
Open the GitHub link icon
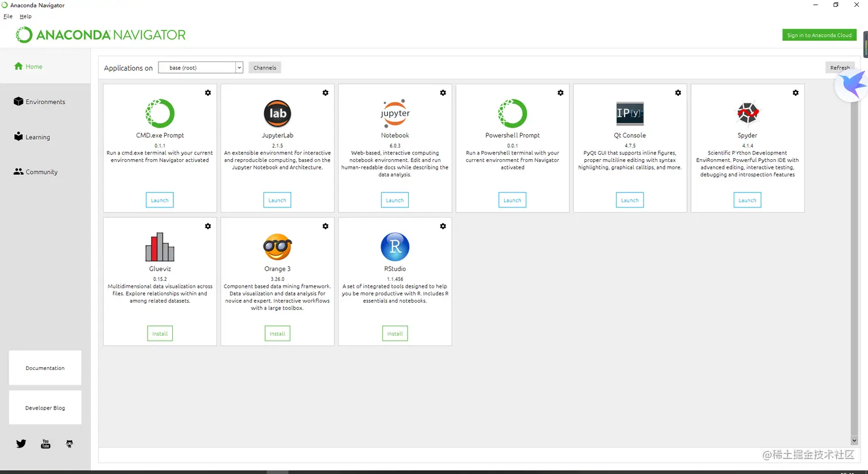point(69,444)
